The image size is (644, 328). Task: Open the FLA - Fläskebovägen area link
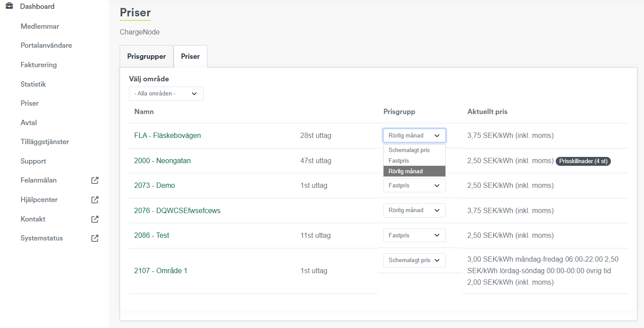167,136
